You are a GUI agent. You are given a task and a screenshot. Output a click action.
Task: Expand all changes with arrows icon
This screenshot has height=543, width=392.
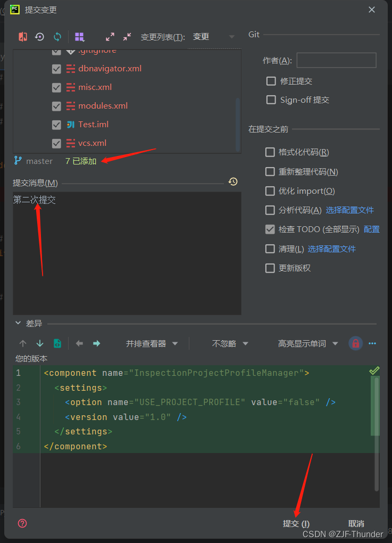(x=110, y=37)
